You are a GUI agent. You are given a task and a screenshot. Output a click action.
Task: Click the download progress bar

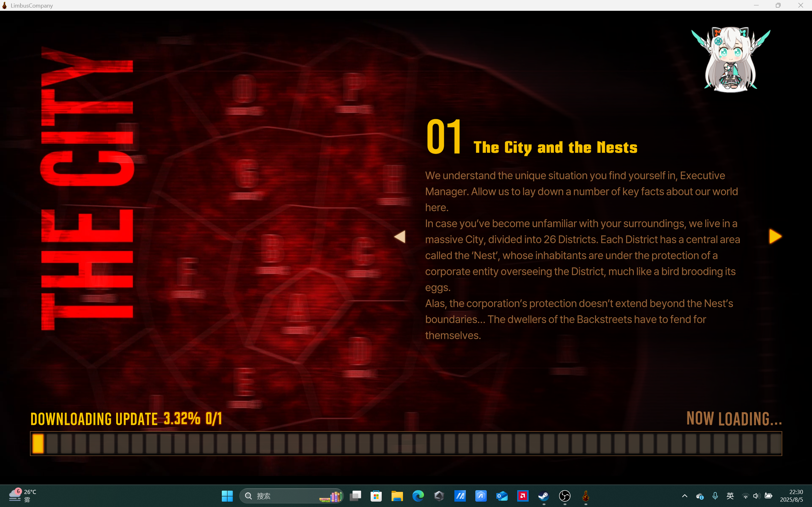[x=406, y=443]
